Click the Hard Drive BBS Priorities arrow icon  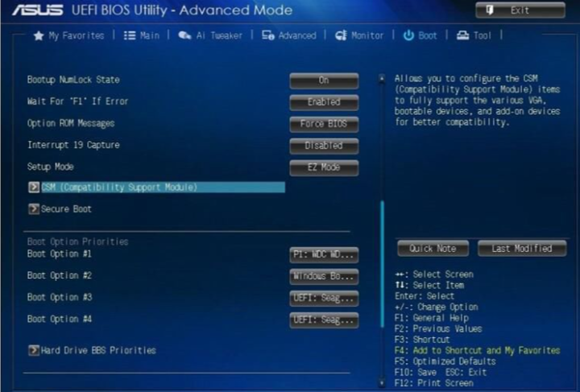[34, 351]
